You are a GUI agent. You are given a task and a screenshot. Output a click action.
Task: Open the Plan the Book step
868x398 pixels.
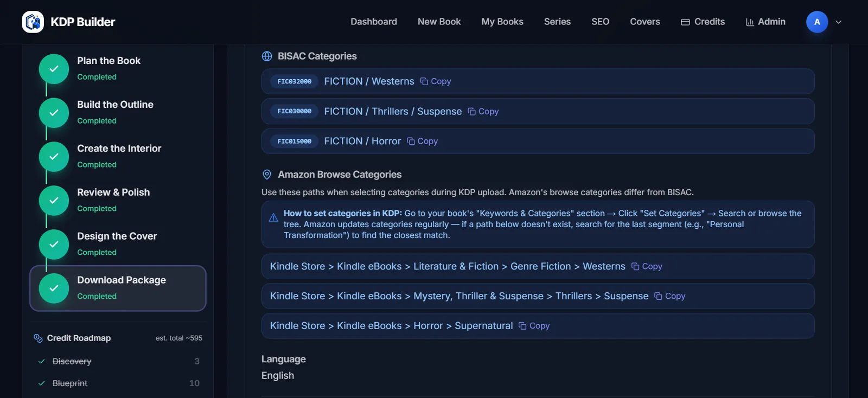tap(118, 68)
